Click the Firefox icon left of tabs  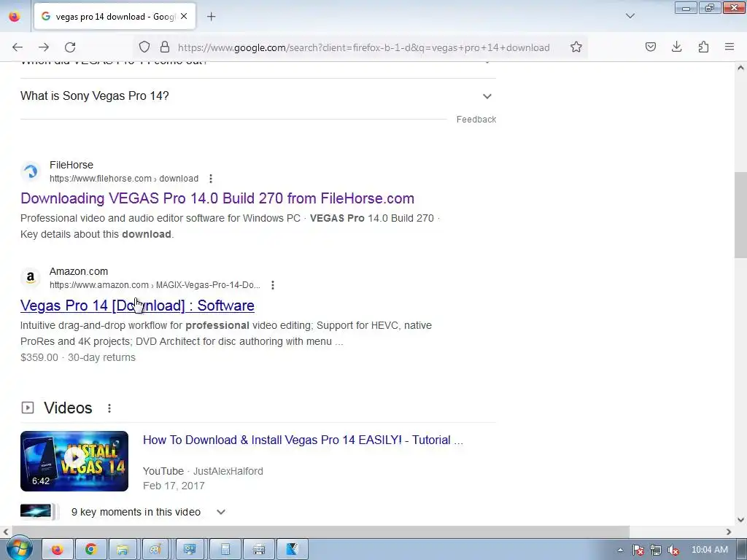coord(15,17)
